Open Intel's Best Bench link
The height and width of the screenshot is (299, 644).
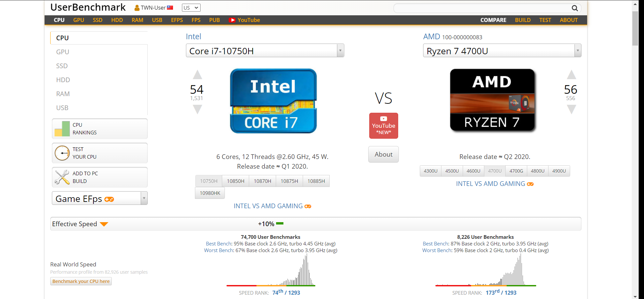(x=218, y=244)
